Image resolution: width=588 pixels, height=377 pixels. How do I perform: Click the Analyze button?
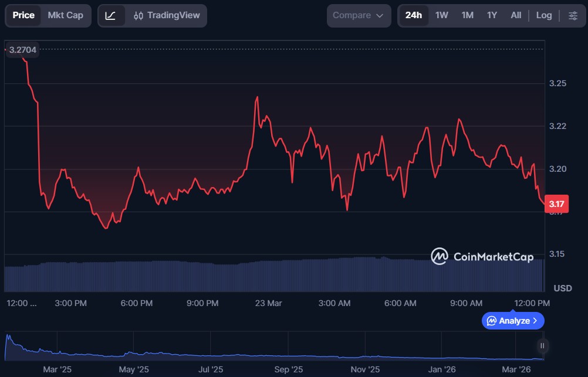tap(512, 321)
